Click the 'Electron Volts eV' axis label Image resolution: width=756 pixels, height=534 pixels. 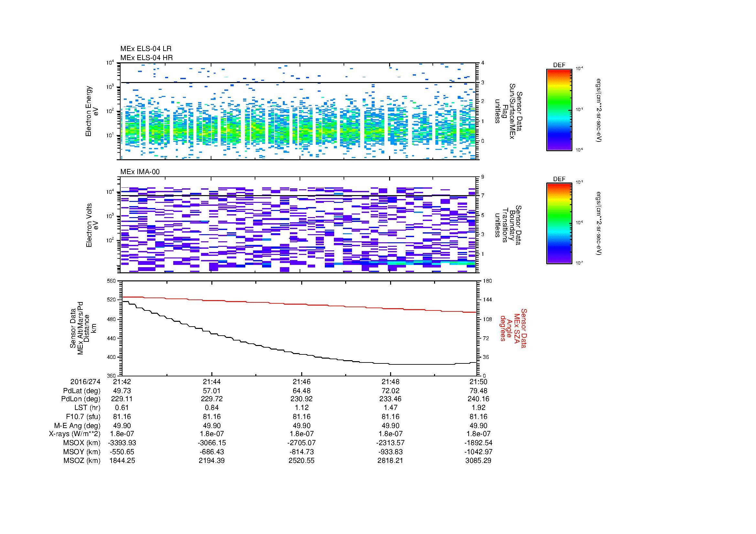point(92,225)
